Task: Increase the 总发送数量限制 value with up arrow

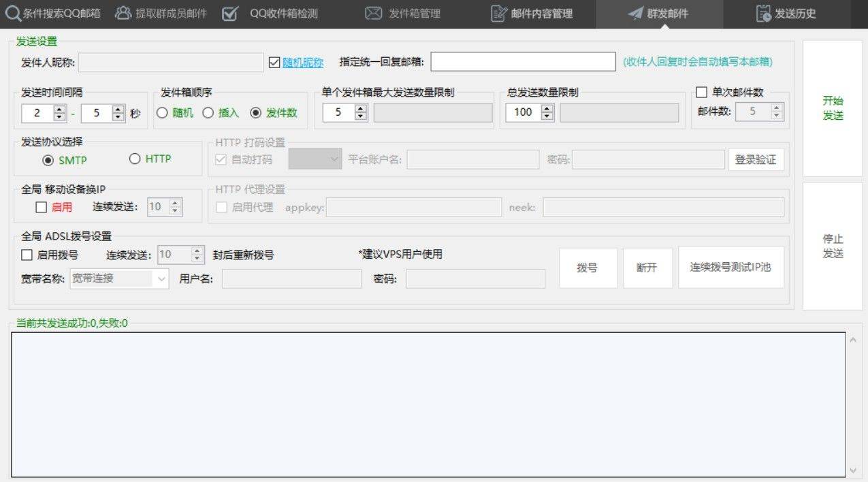Action: pos(547,108)
